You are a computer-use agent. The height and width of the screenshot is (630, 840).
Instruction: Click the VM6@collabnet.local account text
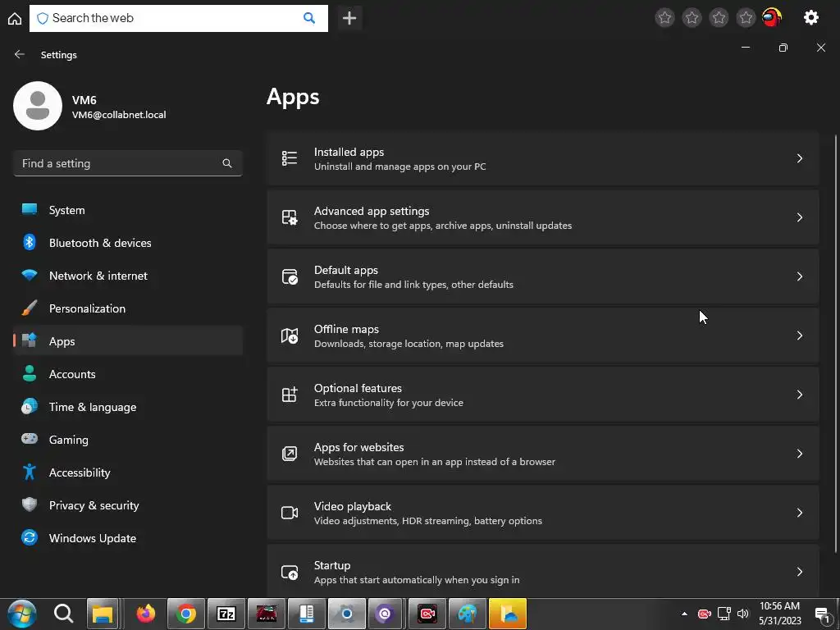click(x=119, y=115)
